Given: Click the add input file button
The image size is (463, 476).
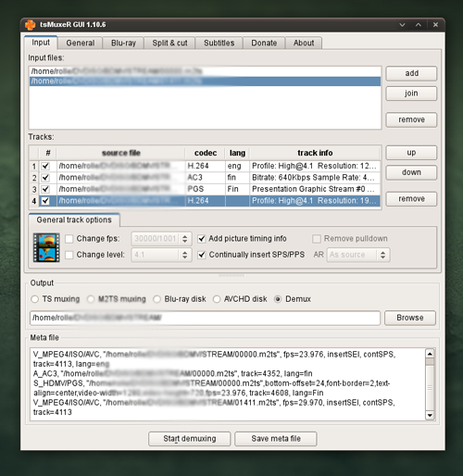Looking at the screenshot, I should pyautogui.click(x=411, y=73).
